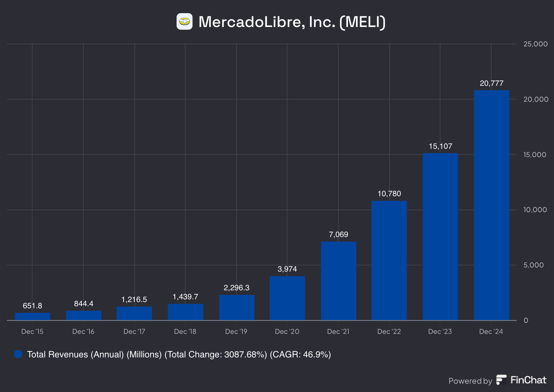
Task: Click the Dec '15 revenue bar
Action: 33,317
